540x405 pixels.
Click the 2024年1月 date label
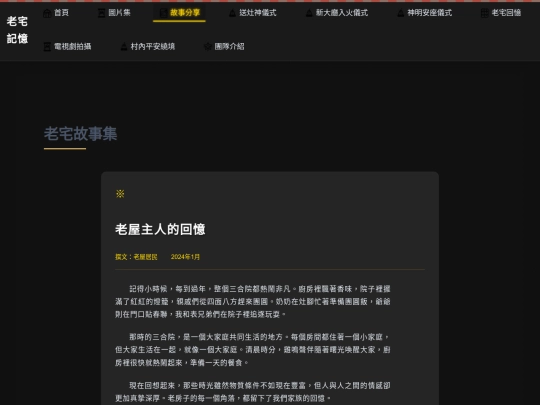(185, 257)
